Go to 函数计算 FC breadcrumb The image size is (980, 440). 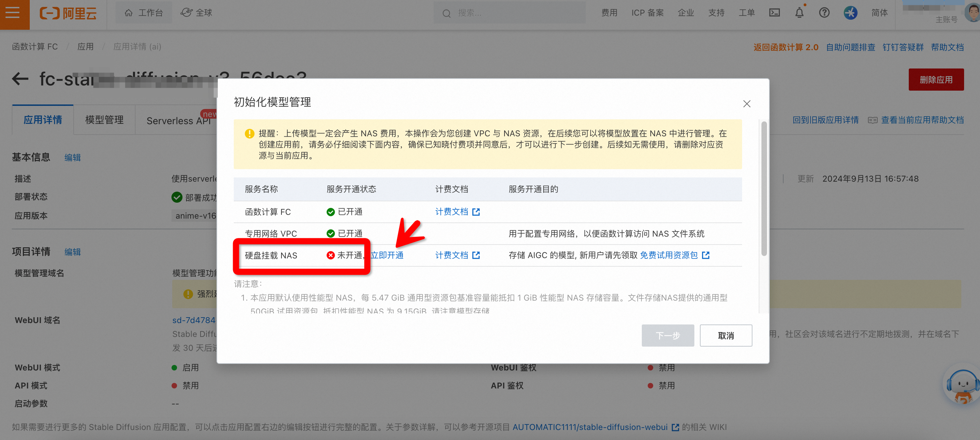[x=35, y=46]
